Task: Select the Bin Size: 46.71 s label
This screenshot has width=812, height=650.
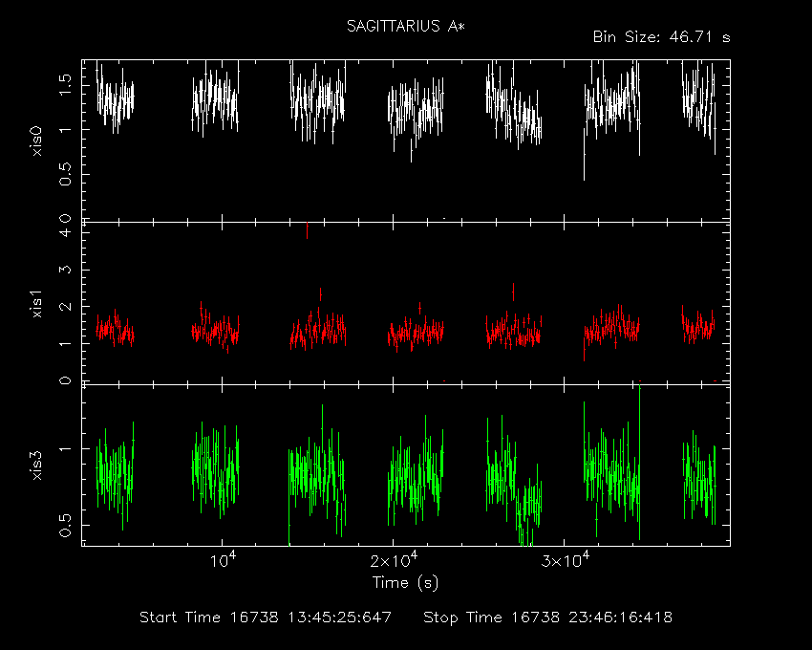Action: (661, 37)
